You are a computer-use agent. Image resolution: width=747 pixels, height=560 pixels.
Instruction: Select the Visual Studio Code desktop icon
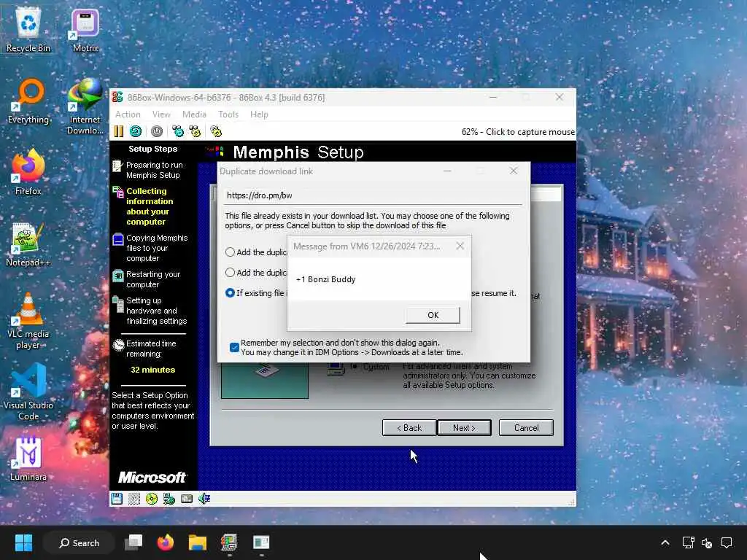point(28,392)
